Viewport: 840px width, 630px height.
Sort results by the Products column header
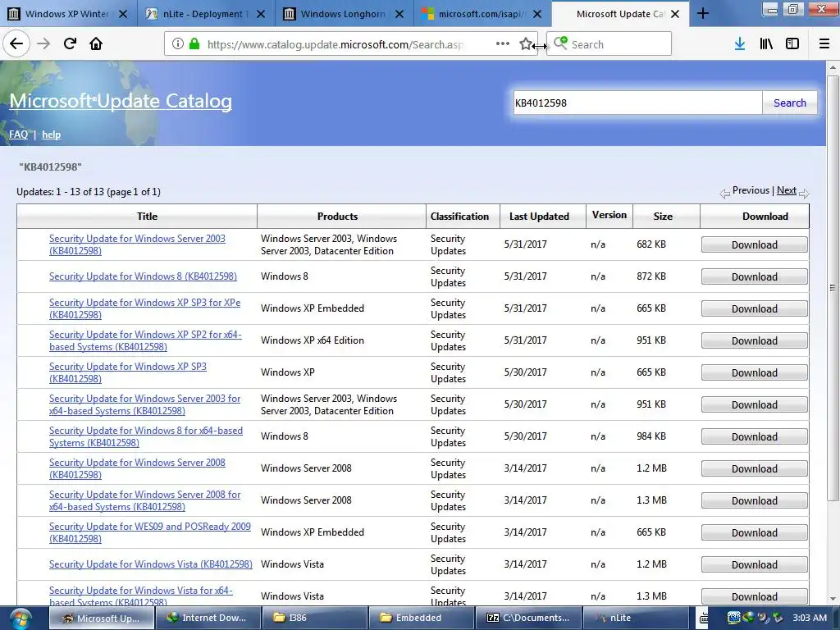(337, 217)
